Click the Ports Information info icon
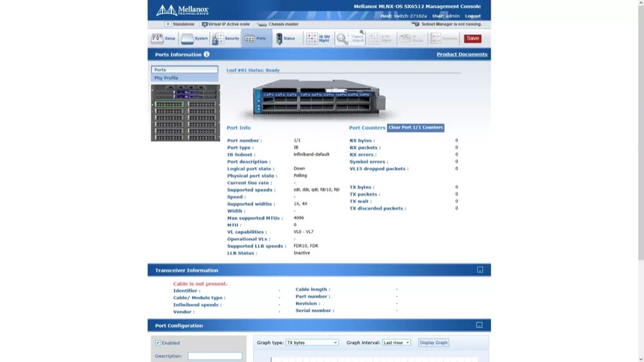644x362 pixels. [x=207, y=54]
